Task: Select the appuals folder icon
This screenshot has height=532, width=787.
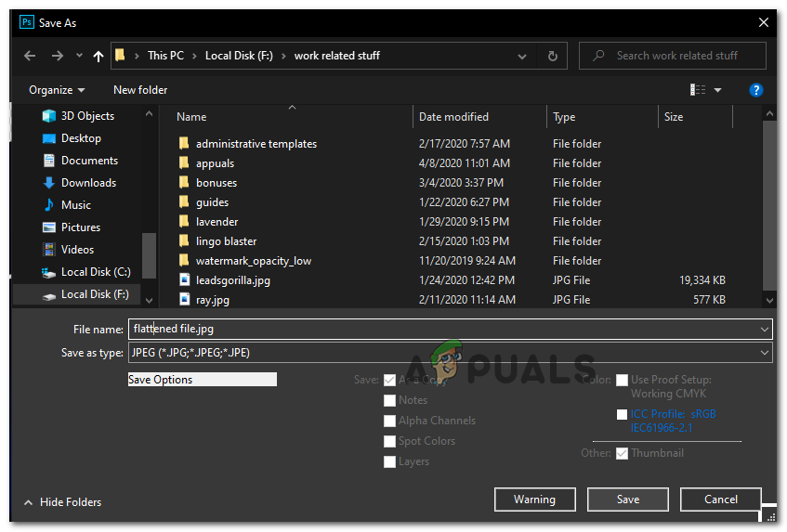Action: coord(184,163)
